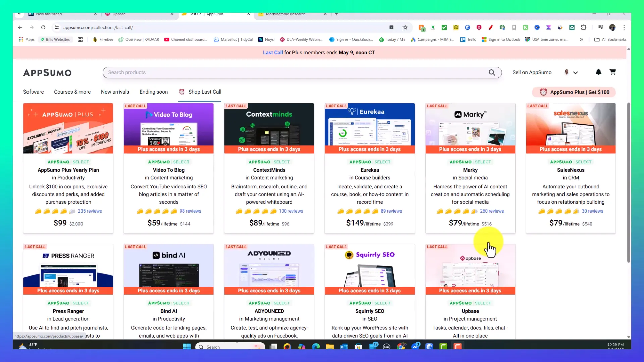The image size is (644, 362).
Task: Open All Bookmarks folder
Action: (610, 39)
